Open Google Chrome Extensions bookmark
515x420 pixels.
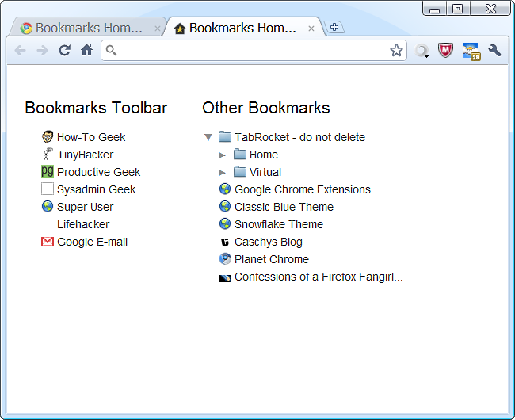coord(302,189)
